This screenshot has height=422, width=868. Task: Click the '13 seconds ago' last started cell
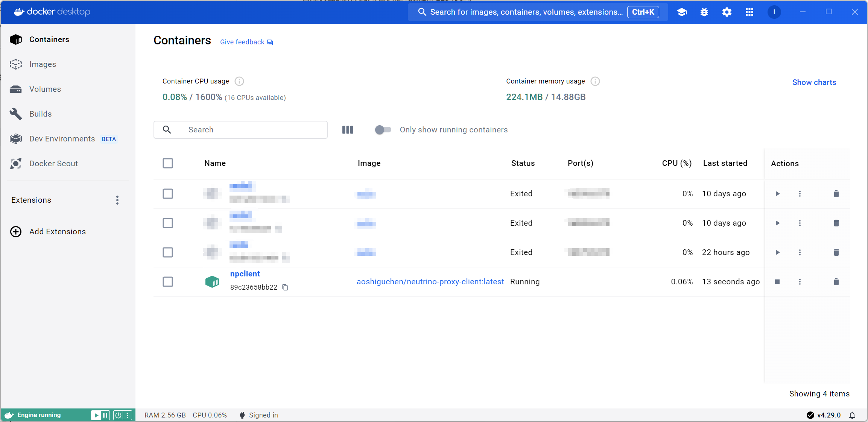click(x=731, y=282)
